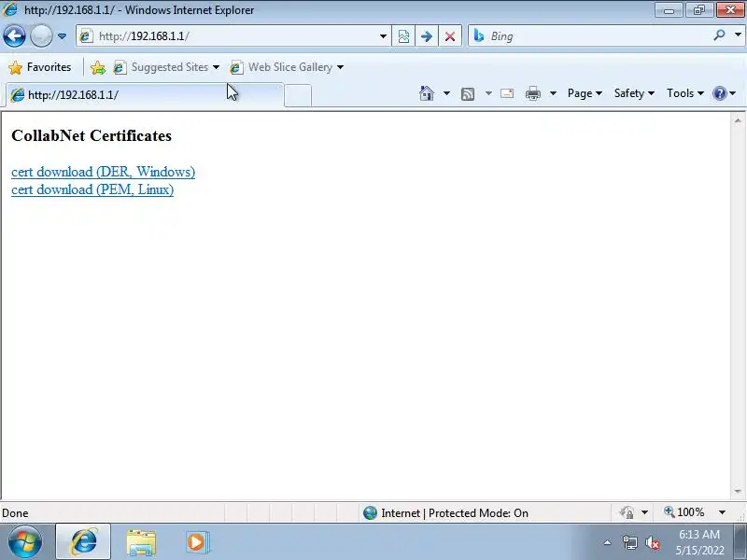Click the Print icon

click(533, 93)
